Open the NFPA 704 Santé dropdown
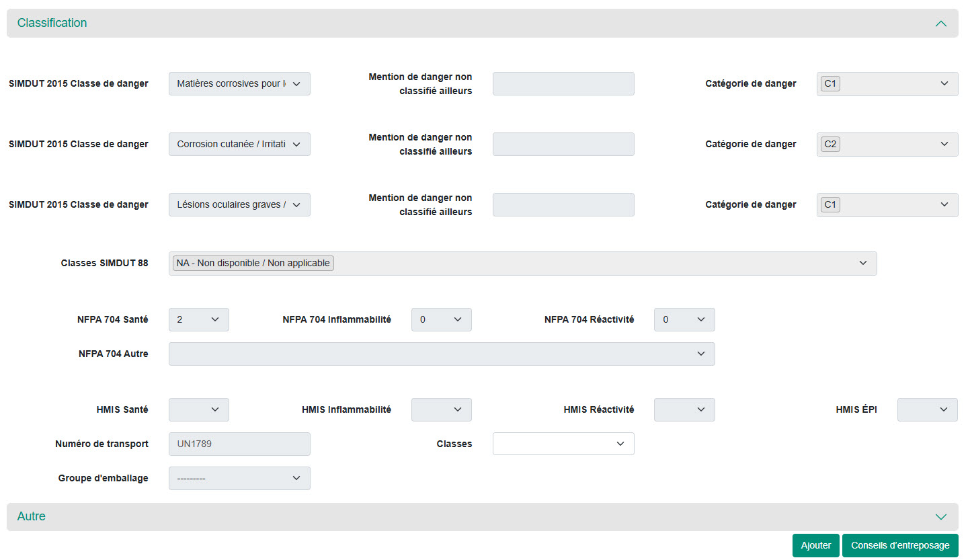The height and width of the screenshot is (560, 970). point(198,320)
